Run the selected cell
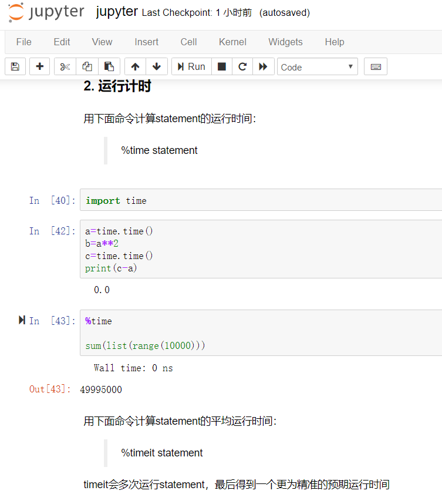Screen dimensions: 442x504 [191, 66]
